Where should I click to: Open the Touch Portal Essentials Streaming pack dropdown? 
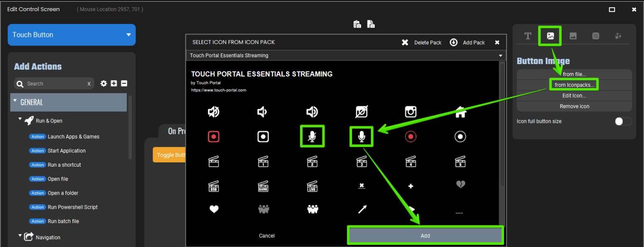click(x=346, y=55)
